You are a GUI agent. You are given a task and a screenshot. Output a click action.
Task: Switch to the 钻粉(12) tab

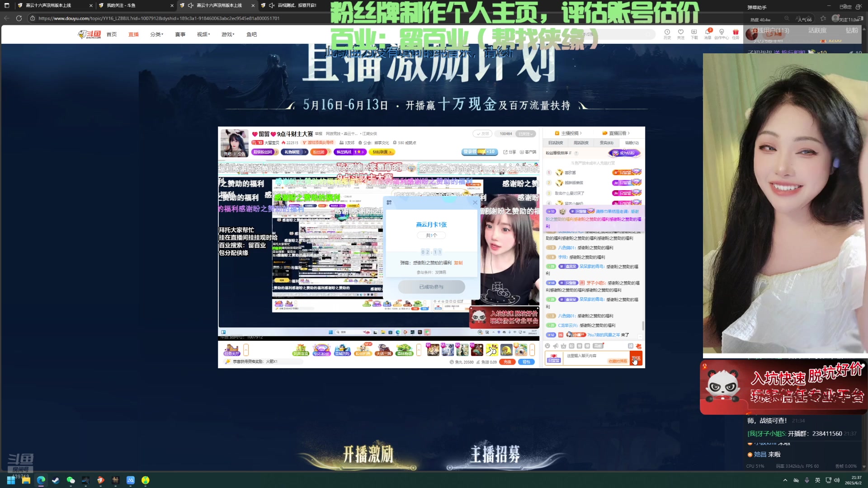tap(632, 143)
